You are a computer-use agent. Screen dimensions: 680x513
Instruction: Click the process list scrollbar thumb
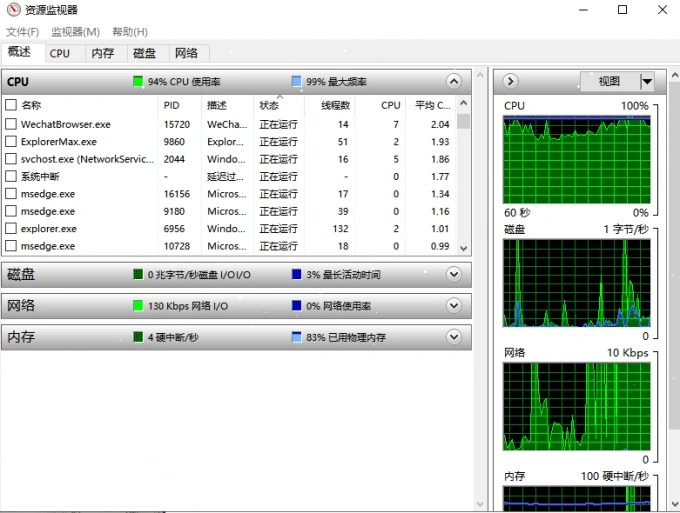463,121
